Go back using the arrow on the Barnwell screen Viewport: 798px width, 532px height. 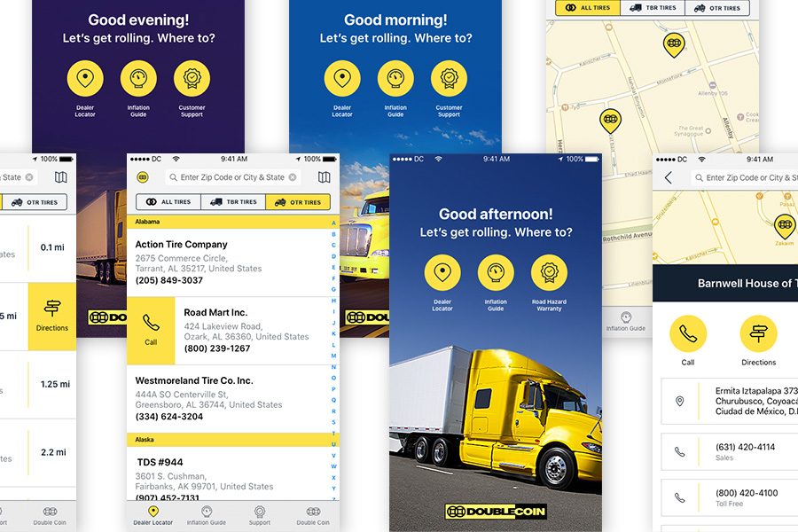669,177
